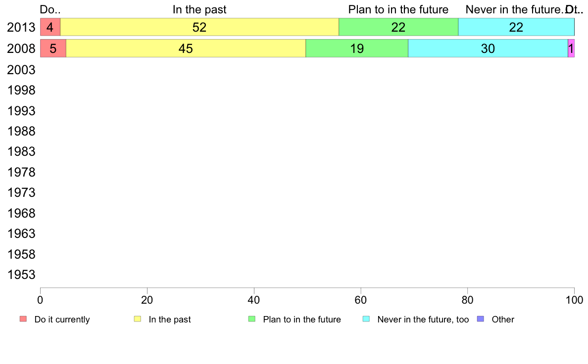Click the green 'Plan to in the future' legend swatch
This screenshot has width=588, height=364.
[x=252, y=319]
